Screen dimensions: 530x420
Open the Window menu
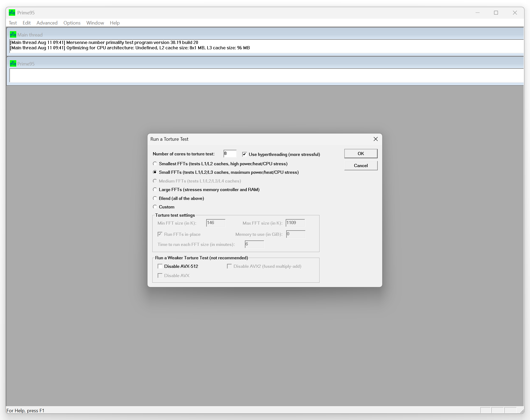[x=95, y=23]
